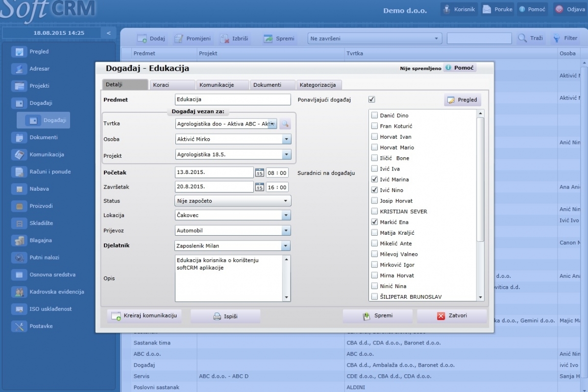Check the Horvat Ivan collaborator
The height and width of the screenshot is (392, 588).
click(375, 137)
